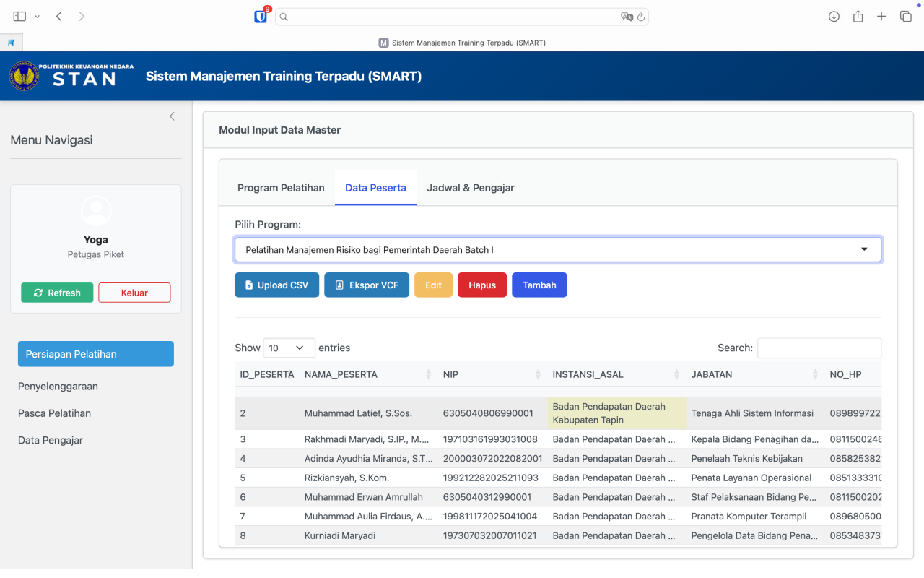The height and width of the screenshot is (578, 924).
Task: Toggle the Safari sidebar button
Action: (19, 16)
